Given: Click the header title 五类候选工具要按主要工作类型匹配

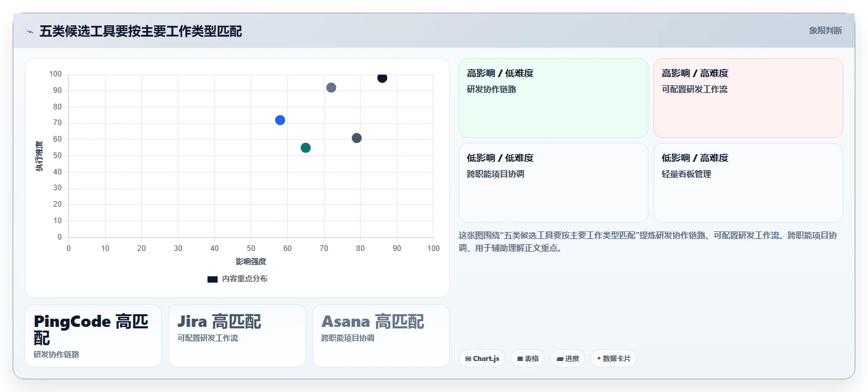Looking at the screenshot, I should tap(140, 31).
